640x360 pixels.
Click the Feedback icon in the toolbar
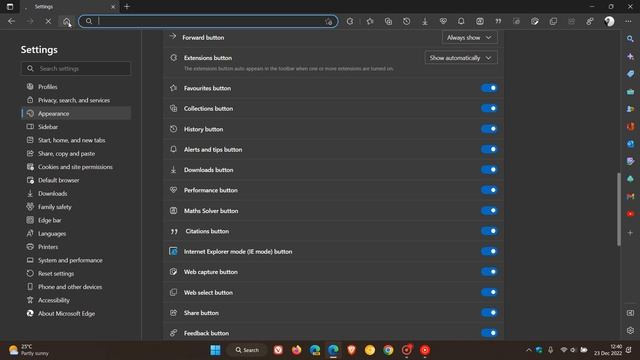590,21
